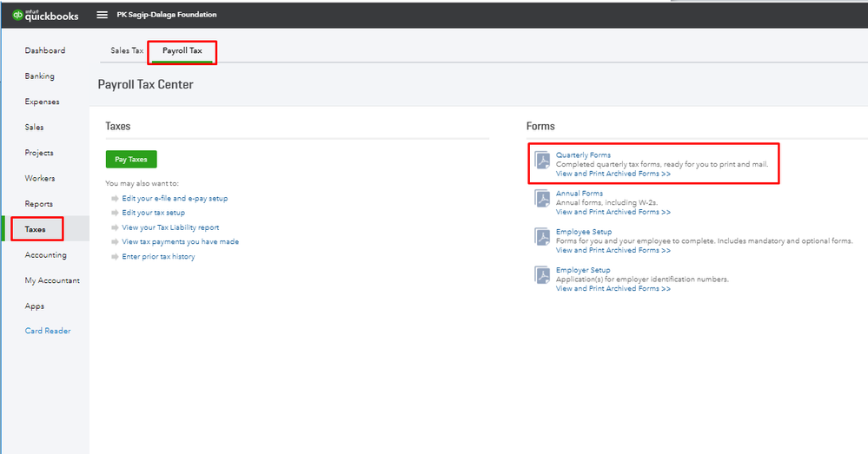Screen dimensions: 868x454
Task: Select the Payroll Tax tab
Action: pos(182,50)
